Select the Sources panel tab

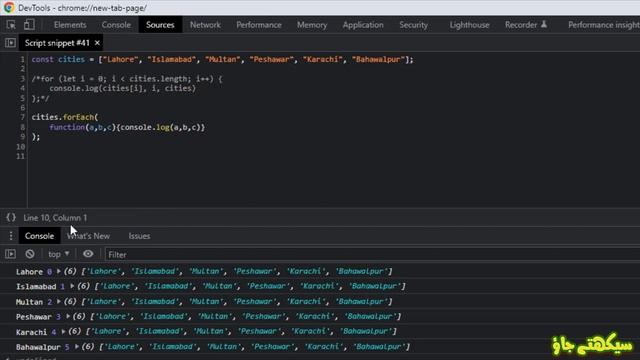pos(160,25)
